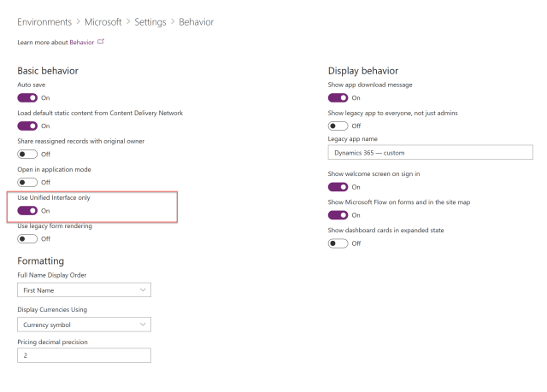Open the Display Currencies Using dropdown

pos(85,325)
